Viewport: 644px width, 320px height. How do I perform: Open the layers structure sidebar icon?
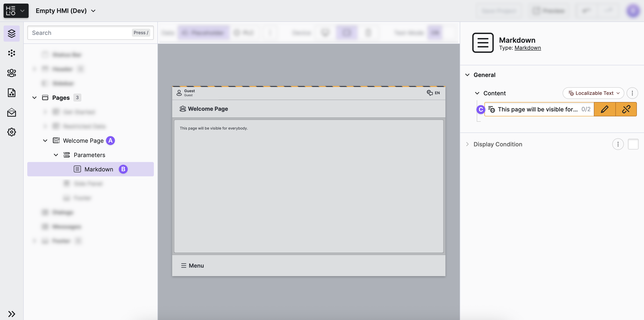pyautogui.click(x=11, y=33)
